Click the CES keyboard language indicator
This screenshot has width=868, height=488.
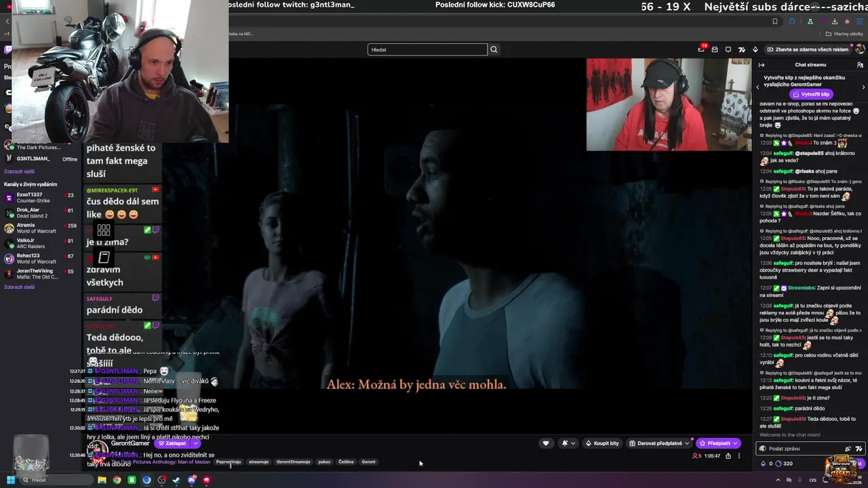812,480
